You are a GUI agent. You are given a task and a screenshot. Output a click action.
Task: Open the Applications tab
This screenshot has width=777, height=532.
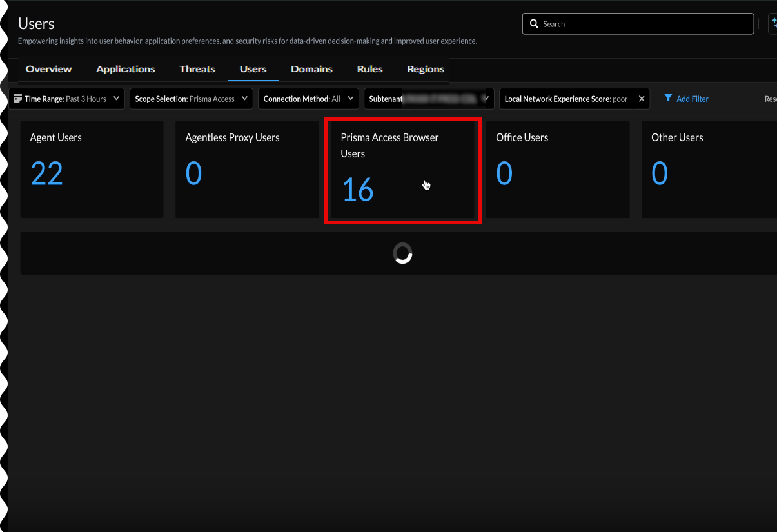pyautogui.click(x=126, y=69)
